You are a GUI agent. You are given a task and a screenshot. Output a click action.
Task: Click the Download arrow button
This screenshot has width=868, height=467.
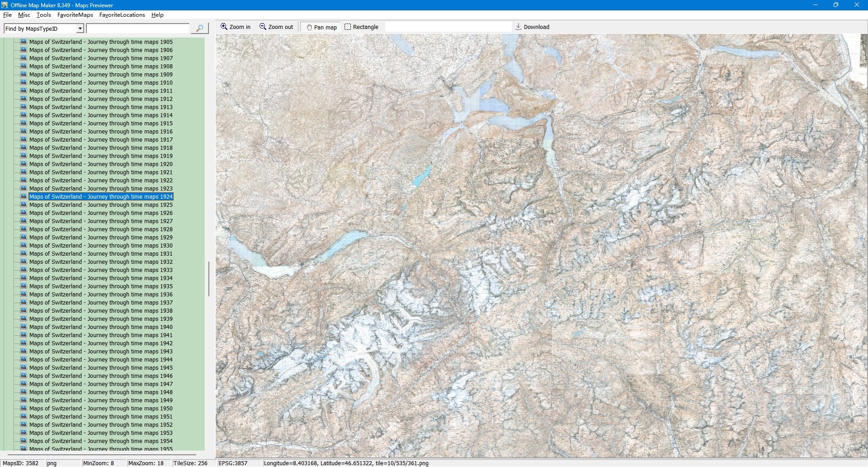(532, 27)
